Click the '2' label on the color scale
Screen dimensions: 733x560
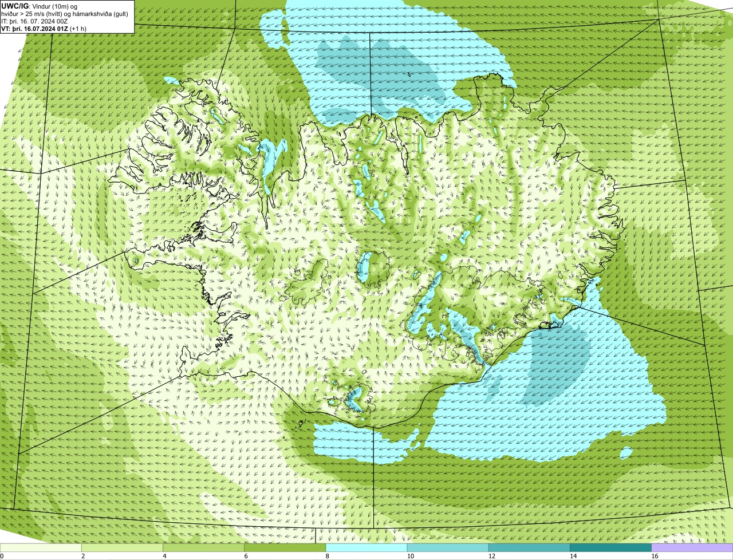coord(83,556)
